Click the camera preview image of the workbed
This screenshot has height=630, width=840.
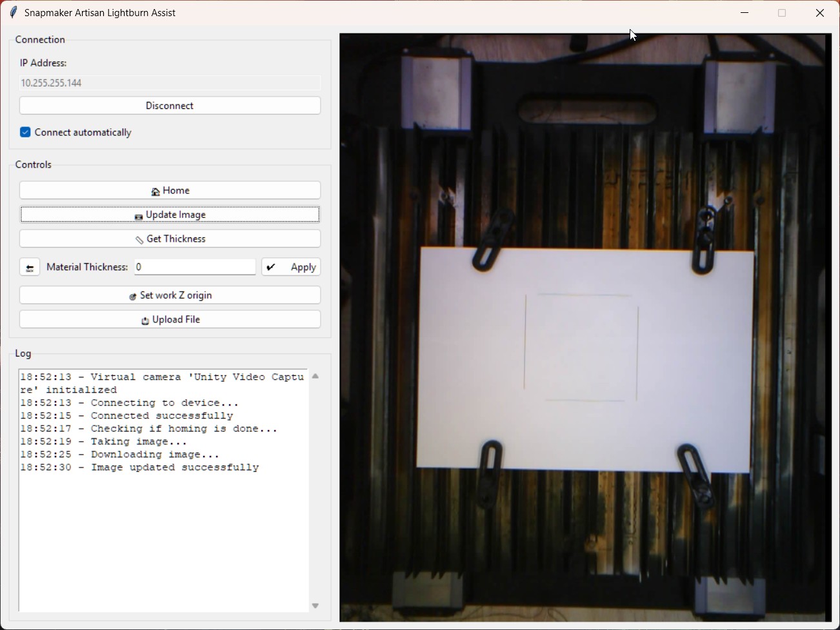pos(585,328)
